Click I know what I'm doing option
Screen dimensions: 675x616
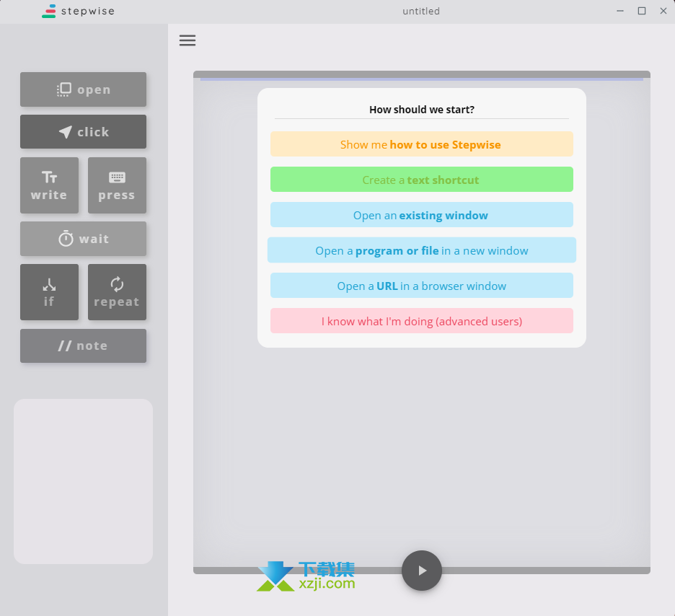(x=421, y=321)
